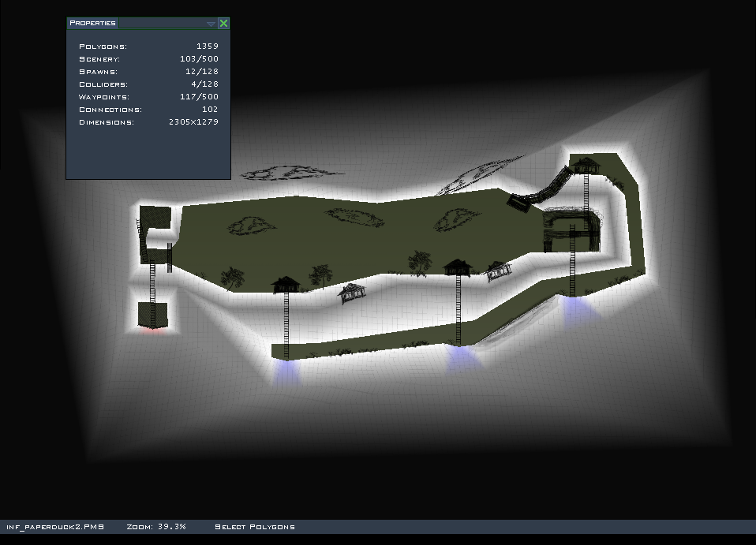Click the Polygons count value 1359

click(208, 47)
